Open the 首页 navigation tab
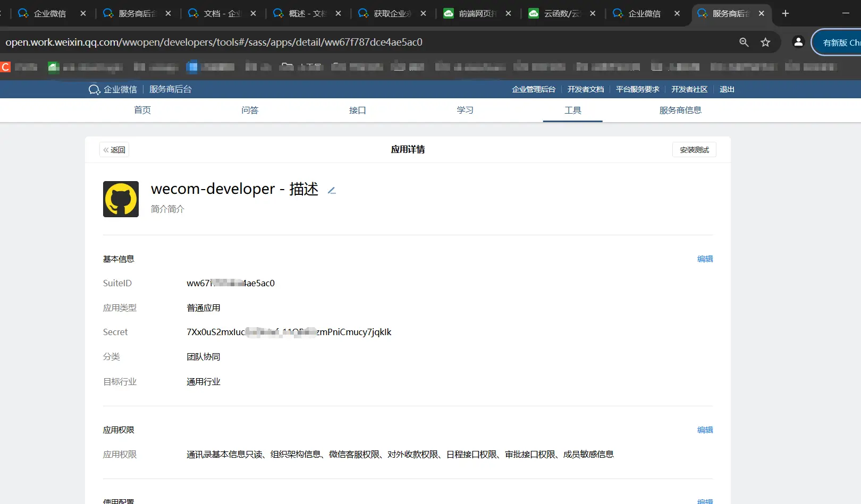This screenshot has height=504, width=861. click(142, 110)
